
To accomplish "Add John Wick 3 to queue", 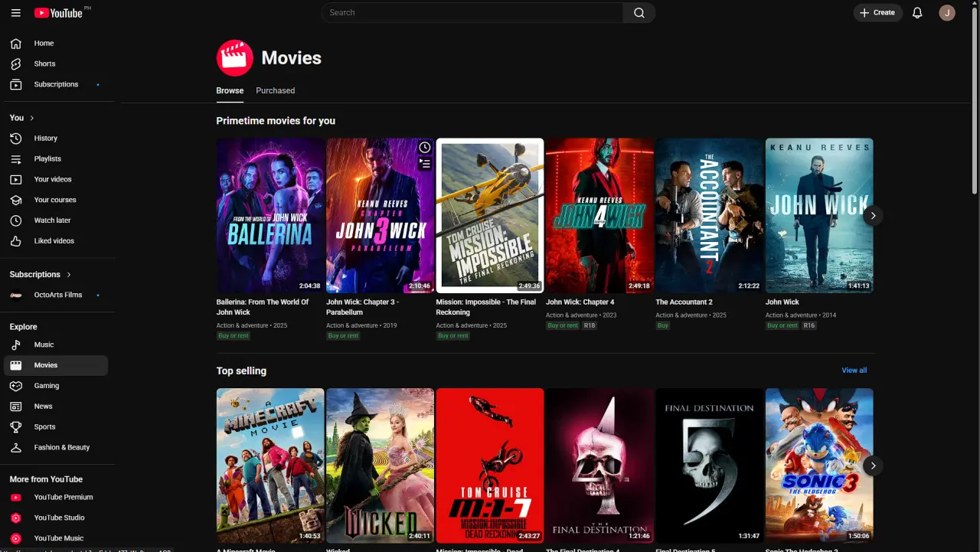I will pyautogui.click(x=425, y=163).
